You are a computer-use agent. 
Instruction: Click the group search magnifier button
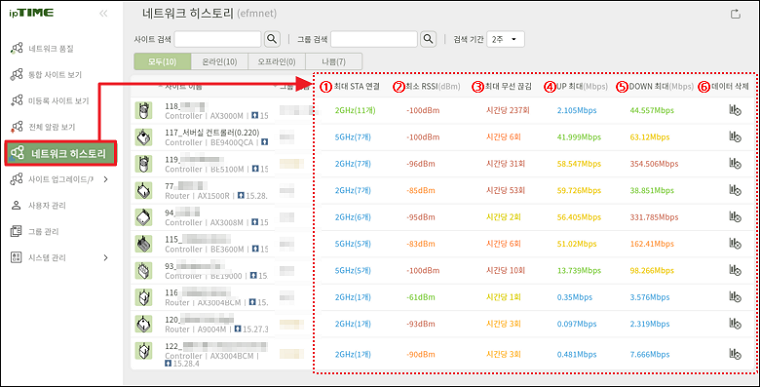[x=428, y=39]
